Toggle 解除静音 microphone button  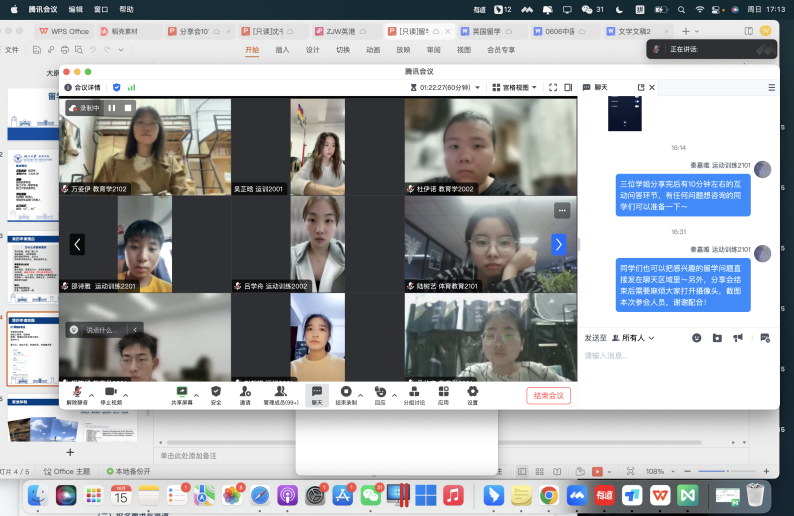click(77, 392)
